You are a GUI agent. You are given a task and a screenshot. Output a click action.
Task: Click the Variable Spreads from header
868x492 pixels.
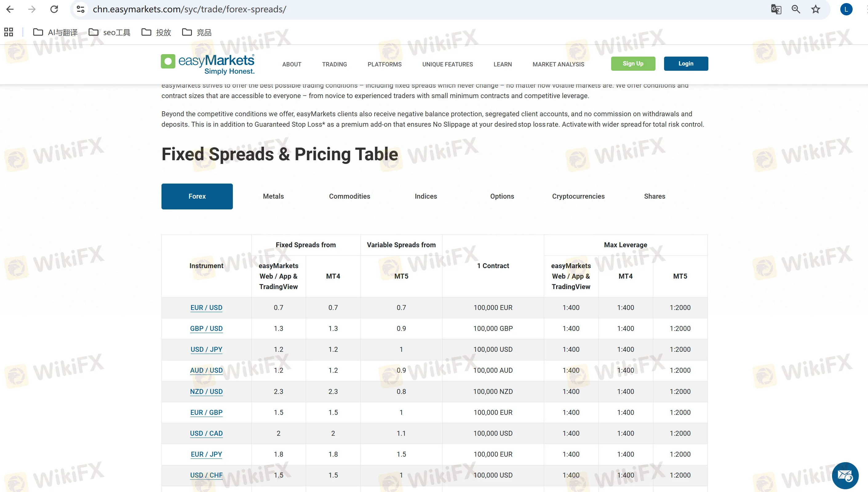click(x=401, y=245)
